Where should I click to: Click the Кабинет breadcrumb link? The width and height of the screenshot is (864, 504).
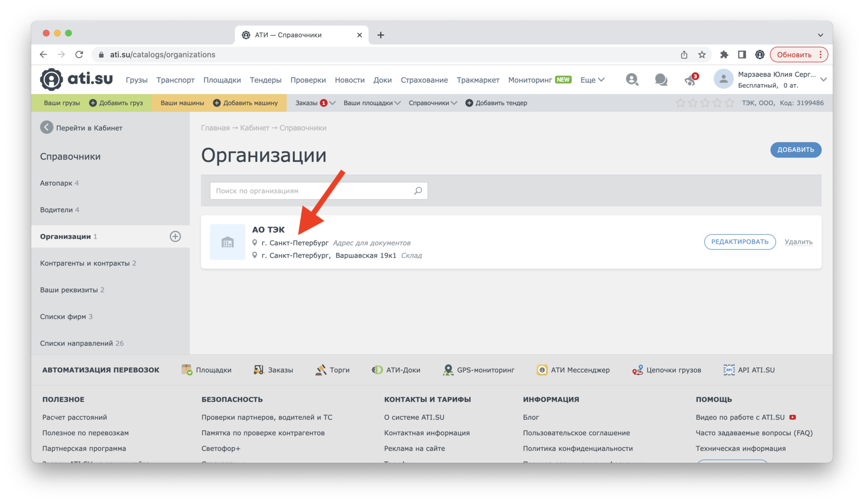[255, 128]
